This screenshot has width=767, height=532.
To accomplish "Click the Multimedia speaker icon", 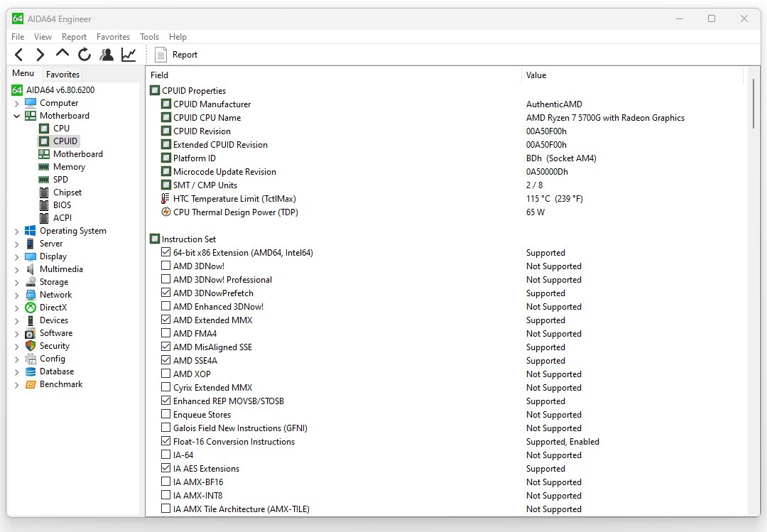I will point(31,269).
